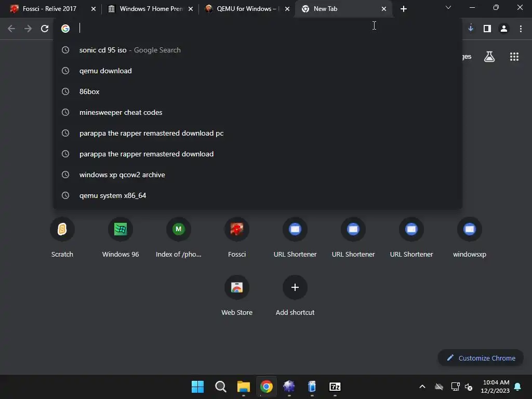Click the cloud tray icon

438,387
